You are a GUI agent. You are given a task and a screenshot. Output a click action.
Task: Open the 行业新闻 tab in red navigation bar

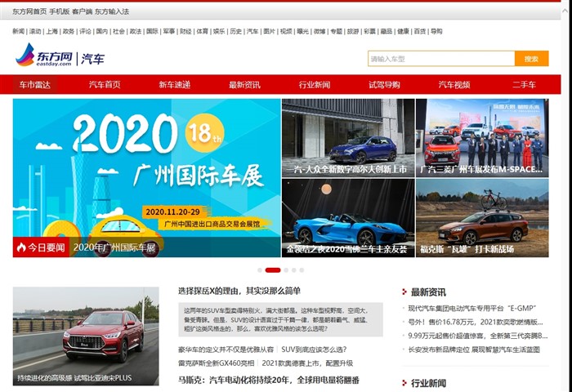(x=315, y=85)
